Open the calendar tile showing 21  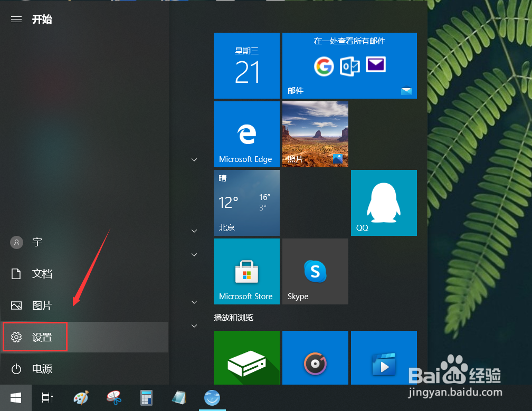(x=246, y=65)
